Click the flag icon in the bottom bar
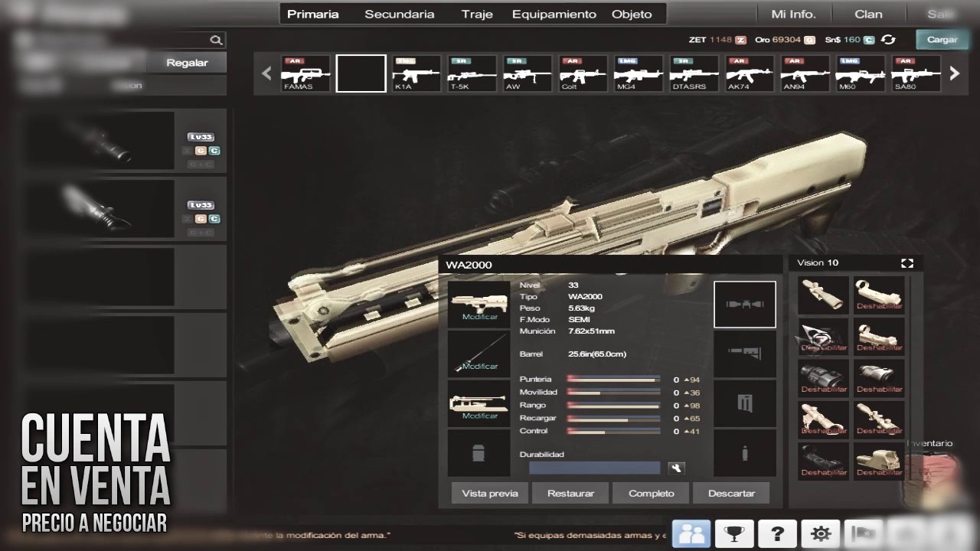The width and height of the screenshot is (980, 551). coord(864,534)
